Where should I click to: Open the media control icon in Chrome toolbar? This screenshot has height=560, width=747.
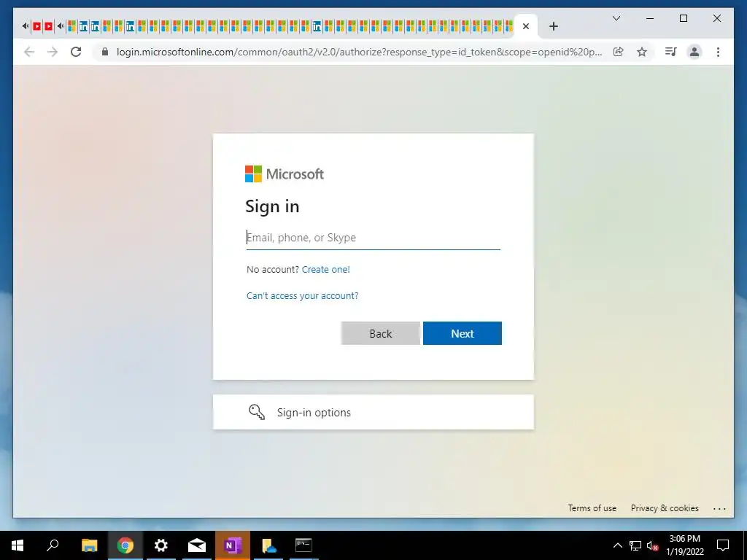pos(671,52)
